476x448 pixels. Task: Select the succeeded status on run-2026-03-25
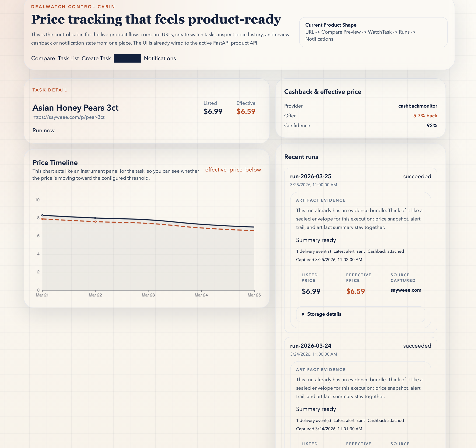click(x=417, y=176)
